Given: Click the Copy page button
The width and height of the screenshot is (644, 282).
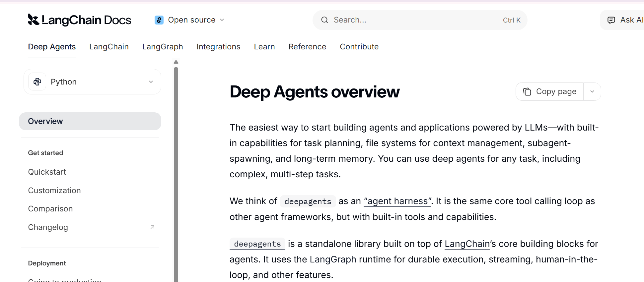Looking at the screenshot, I should click(x=550, y=91).
